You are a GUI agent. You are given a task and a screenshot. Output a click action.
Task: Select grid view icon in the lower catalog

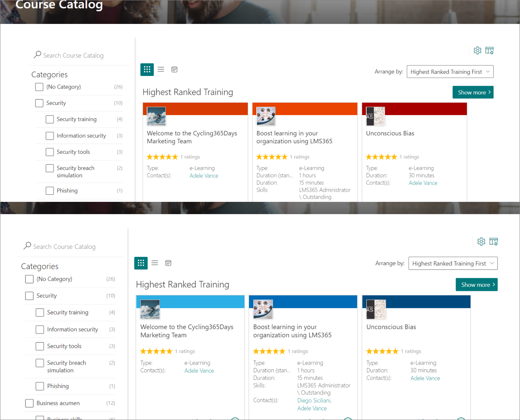tap(141, 263)
